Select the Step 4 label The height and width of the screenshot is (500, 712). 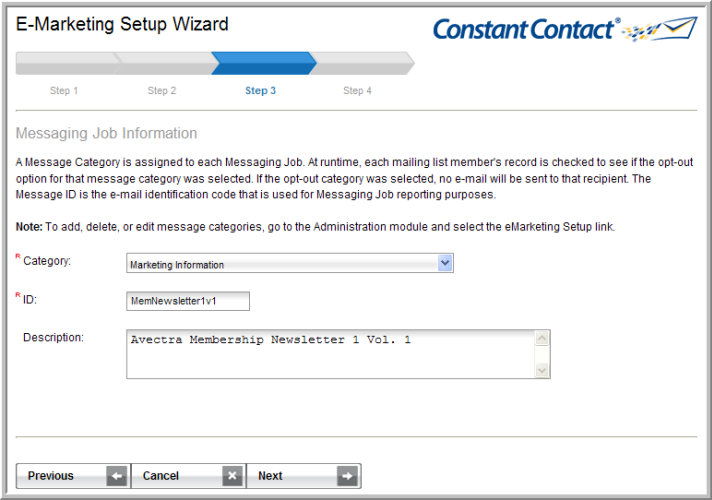357,90
